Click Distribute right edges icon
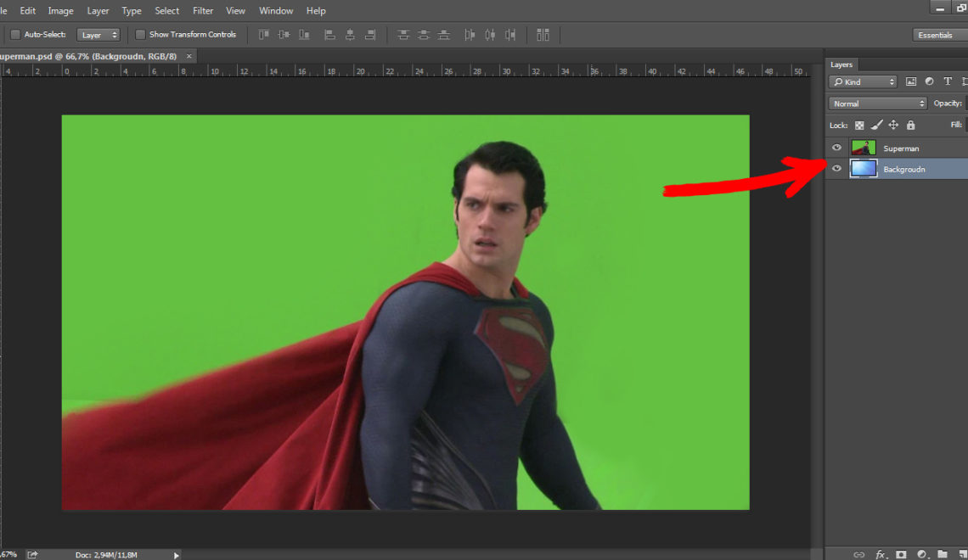Image resolution: width=968 pixels, height=560 pixels. click(510, 35)
